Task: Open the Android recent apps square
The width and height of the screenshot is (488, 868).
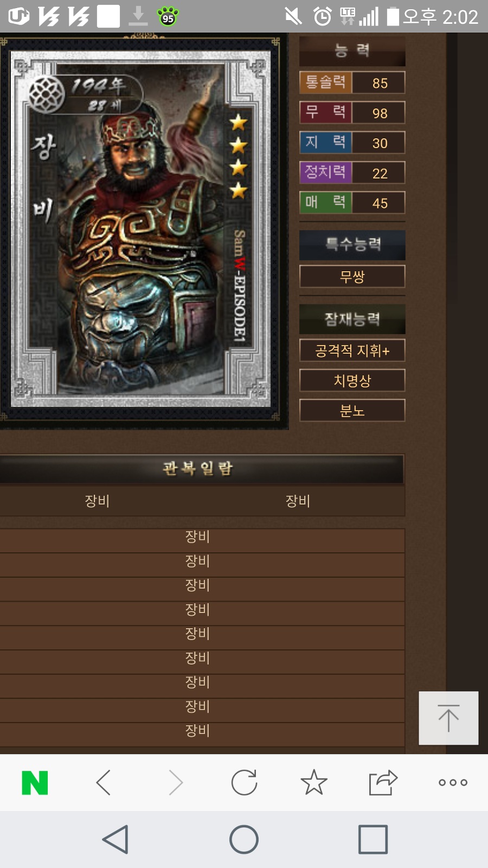Action: tap(373, 840)
